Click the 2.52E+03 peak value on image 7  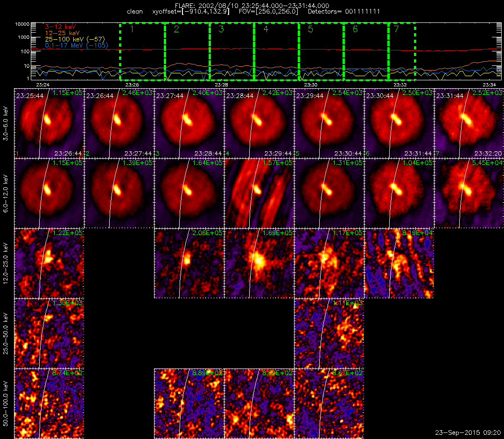pyautogui.click(x=487, y=92)
